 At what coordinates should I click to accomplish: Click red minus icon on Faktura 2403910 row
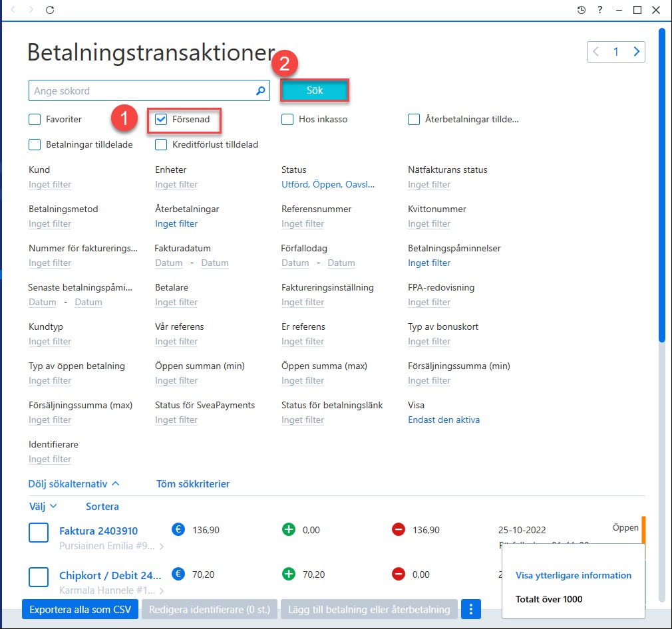[x=399, y=530]
